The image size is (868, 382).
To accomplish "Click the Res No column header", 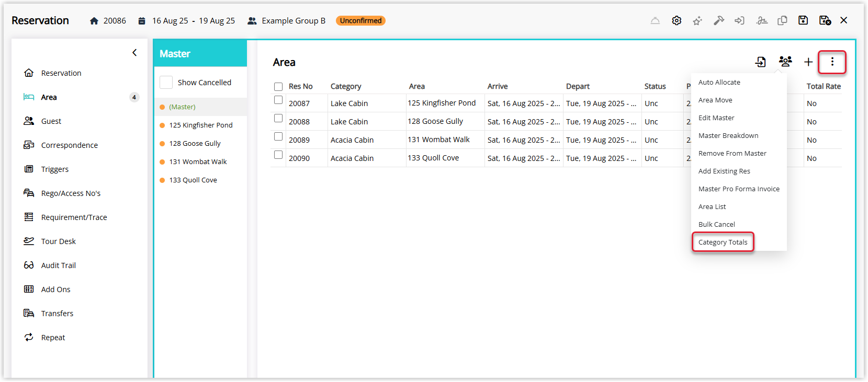I will 300,87.
